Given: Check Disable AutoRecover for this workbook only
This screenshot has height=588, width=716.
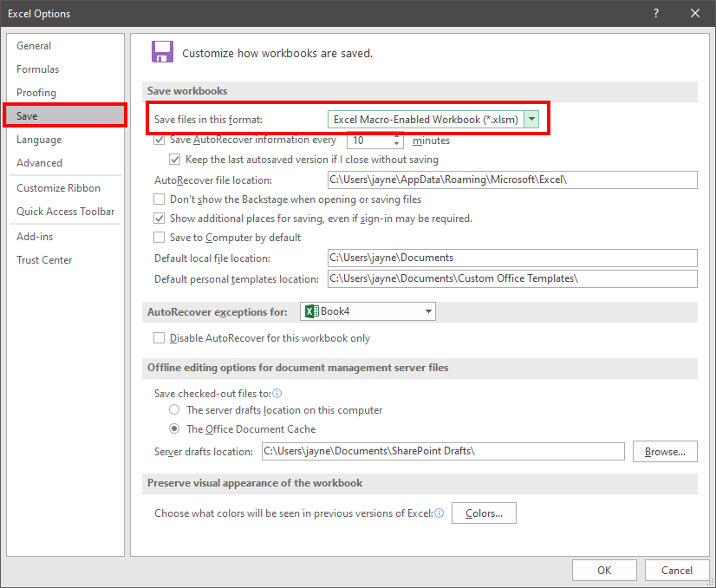Looking at the screenshot, I should tap(159, 338).
